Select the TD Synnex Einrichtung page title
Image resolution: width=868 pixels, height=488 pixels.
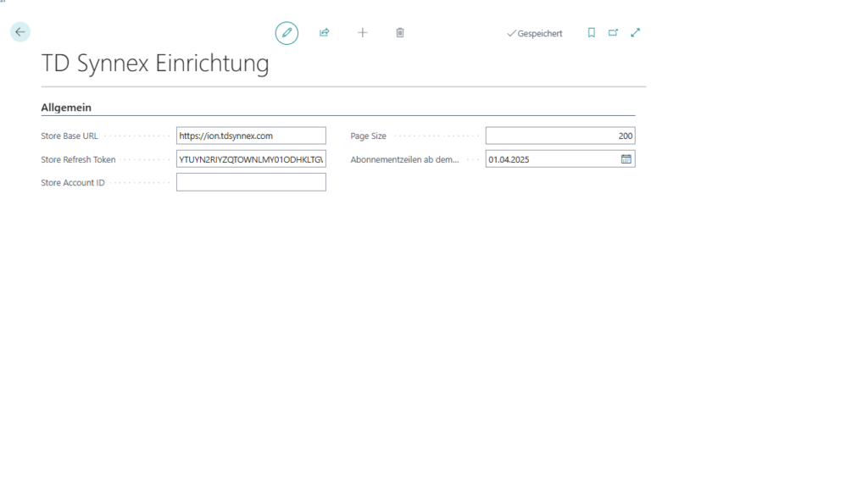155,63
